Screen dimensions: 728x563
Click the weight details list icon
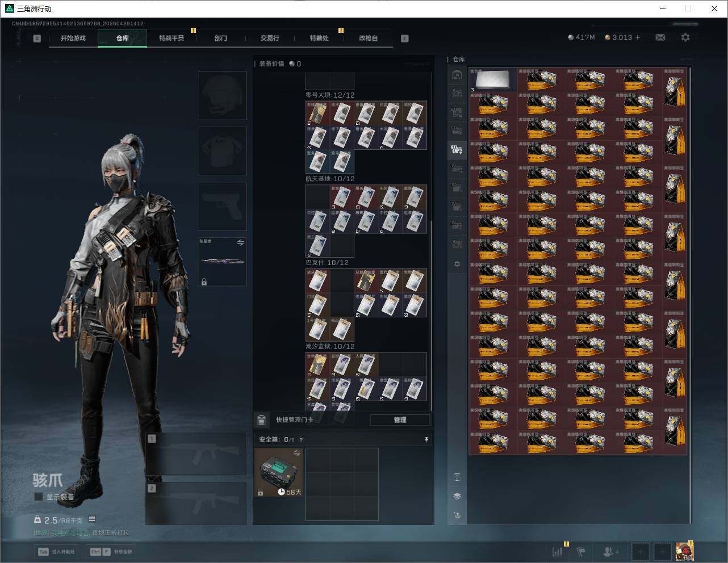pyautogui.click(x=92, y=519)
